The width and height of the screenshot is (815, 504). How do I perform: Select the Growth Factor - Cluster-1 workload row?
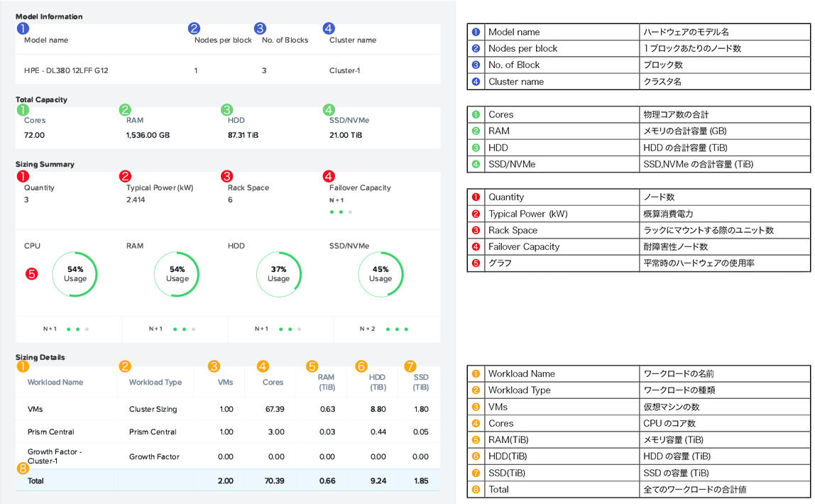coord(55,456)
